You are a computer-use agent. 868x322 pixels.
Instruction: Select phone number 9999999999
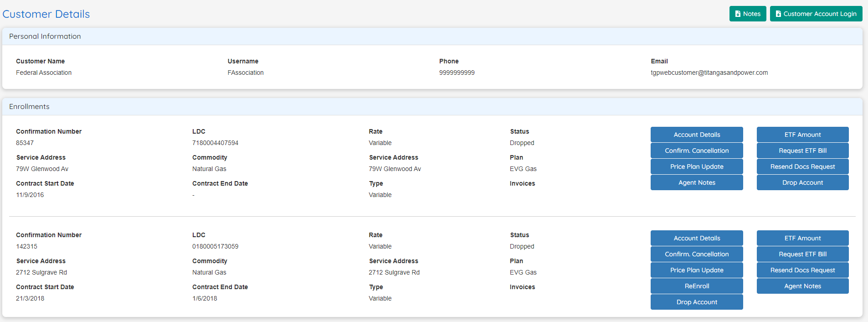457,73
